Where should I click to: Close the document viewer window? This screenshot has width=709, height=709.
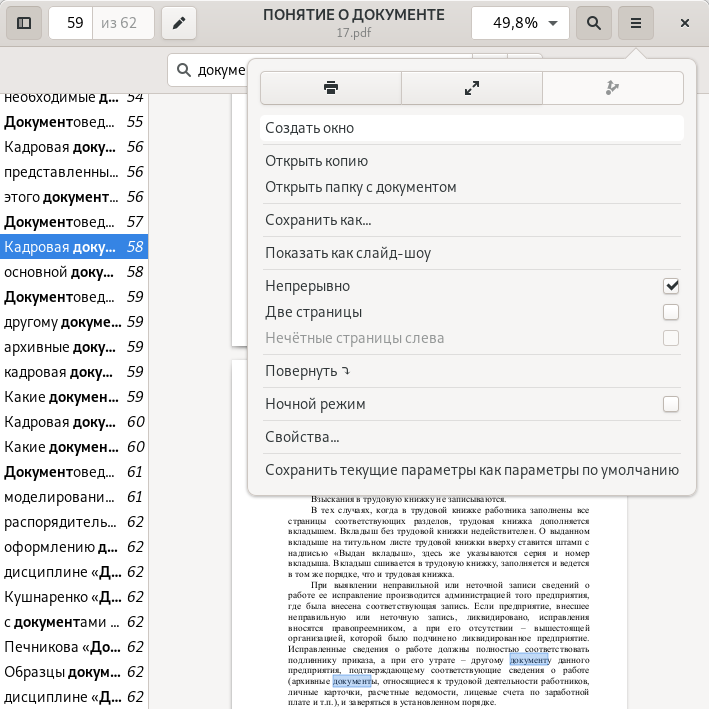[685, 23]
